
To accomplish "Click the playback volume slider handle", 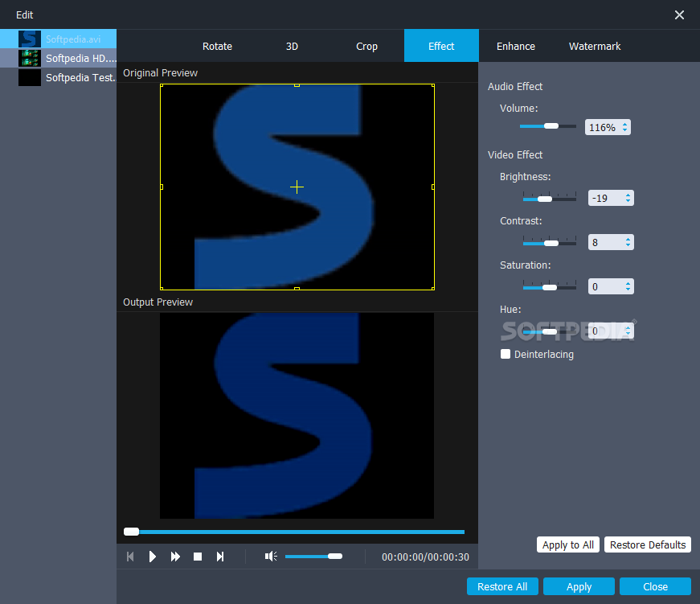I will 335,557.
